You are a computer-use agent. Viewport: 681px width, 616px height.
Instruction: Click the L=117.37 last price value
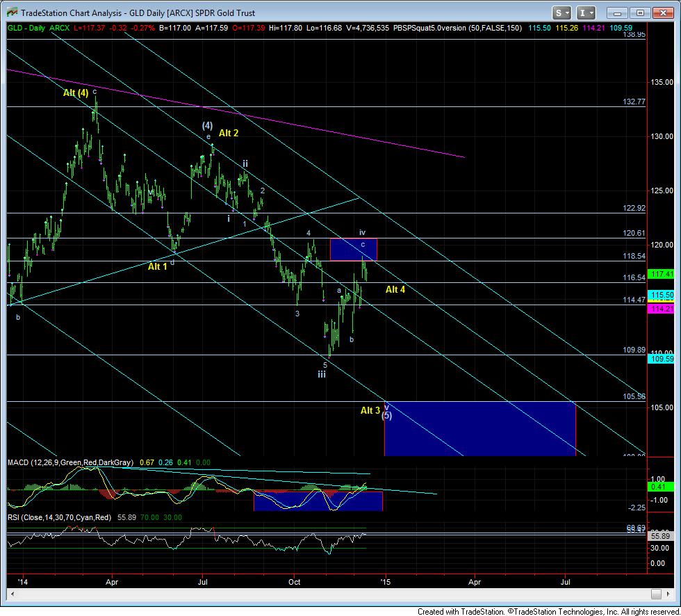[x=89, y=29]
